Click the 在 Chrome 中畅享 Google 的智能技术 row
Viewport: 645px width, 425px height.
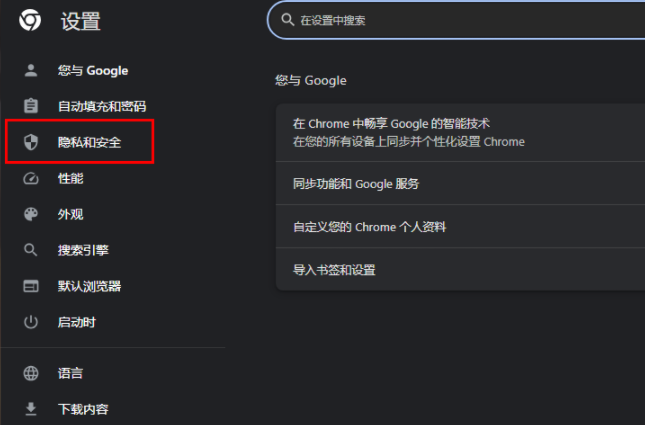point(460,132)
